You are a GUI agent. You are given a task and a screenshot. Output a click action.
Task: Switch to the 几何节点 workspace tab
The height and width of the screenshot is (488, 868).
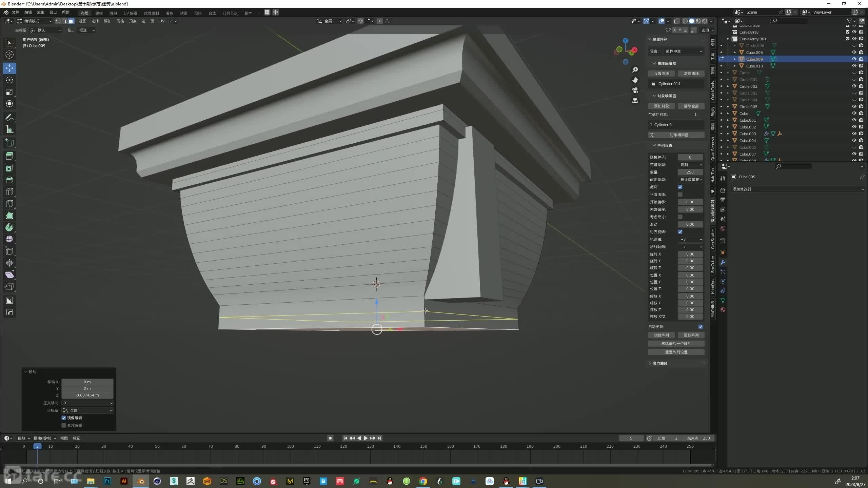[230, 13]
